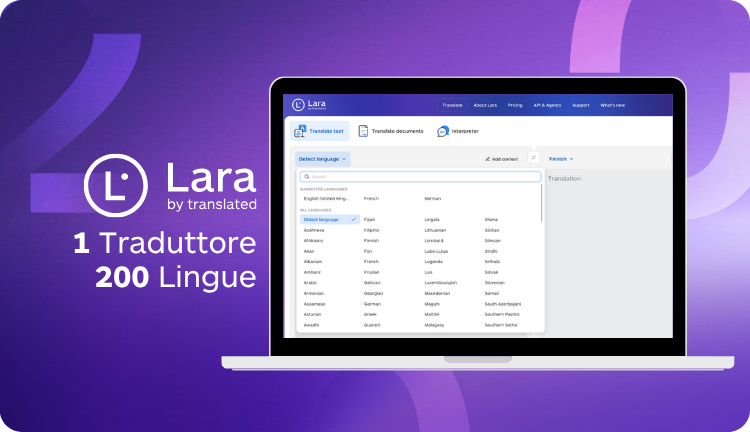The width and height of the screenshot is (750, 432).
Task: Open the Finnish target language dropdown
Action: [561, 159]
